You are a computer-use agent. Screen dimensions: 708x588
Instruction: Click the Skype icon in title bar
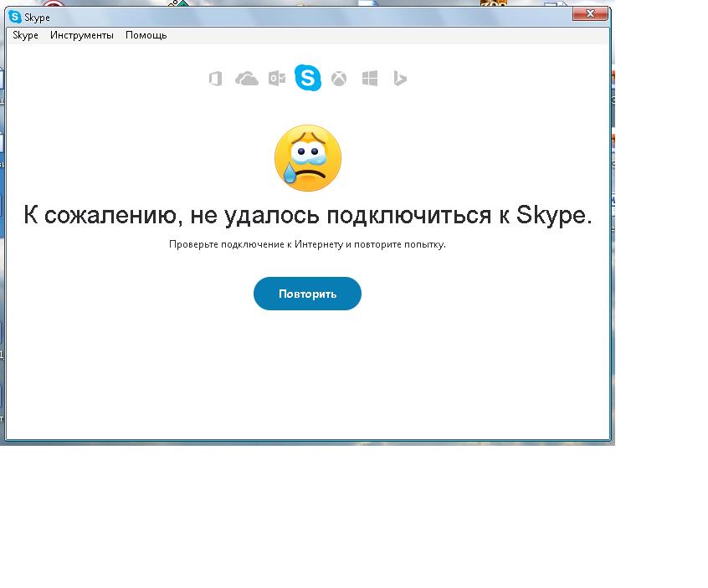pyautogui.click(x=14, y=17)
